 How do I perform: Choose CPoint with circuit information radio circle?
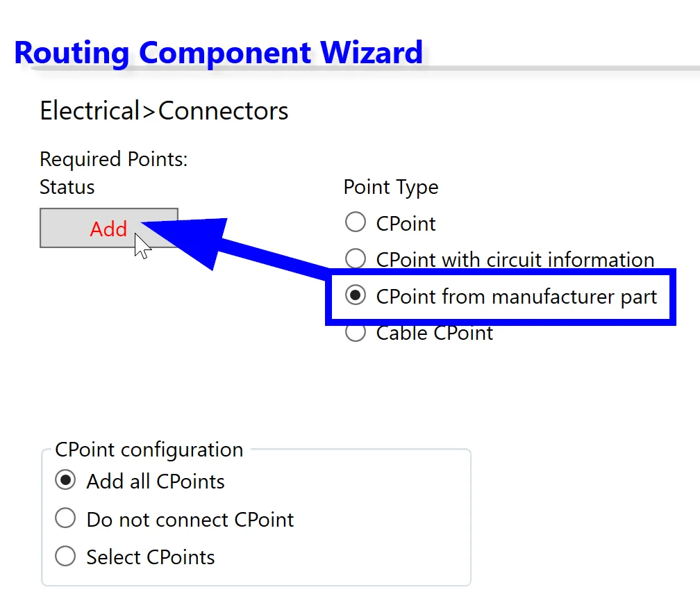tap(356, 258)
